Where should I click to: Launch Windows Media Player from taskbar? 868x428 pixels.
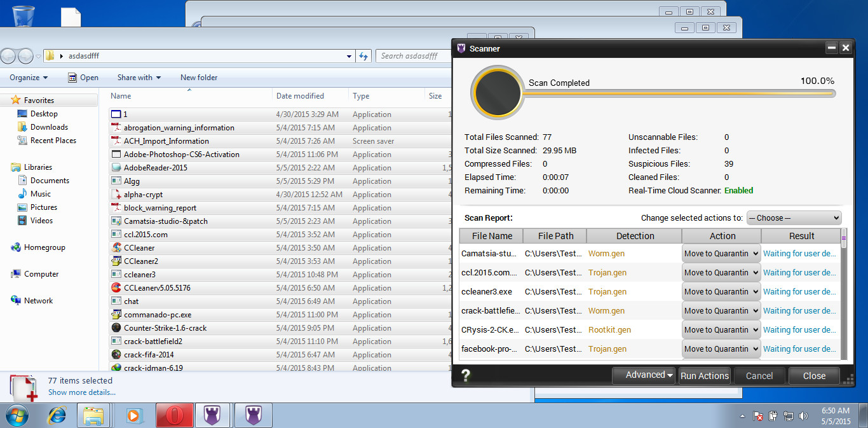click(134, 415)
